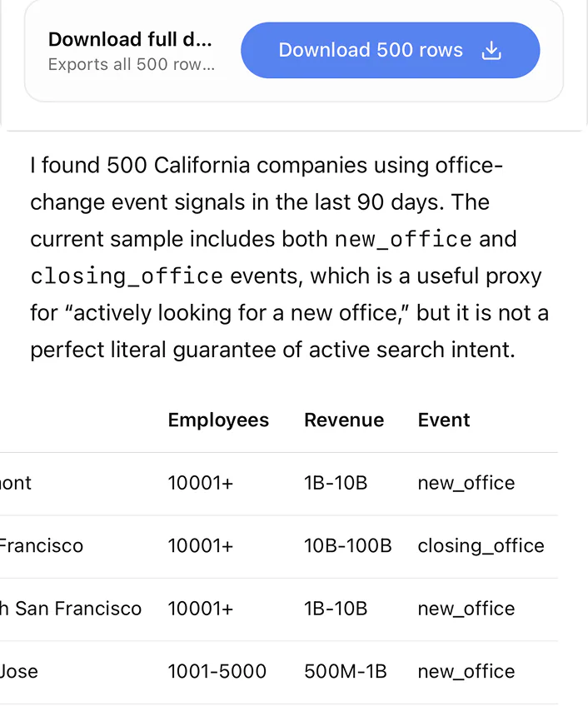Expand the truncated Exports all 500 row... subtitle
The width and height of the screenshot is (588, 716).
pos(132,65)
